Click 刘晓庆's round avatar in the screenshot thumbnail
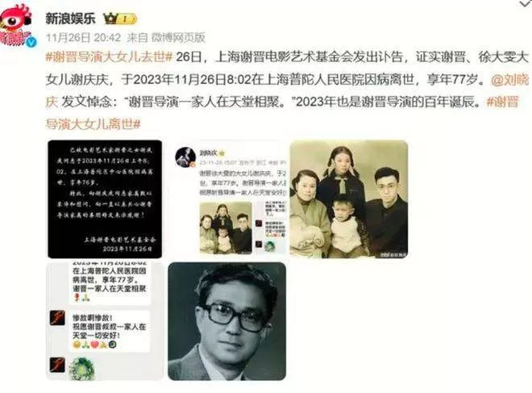Image resolution: width=532 pixels, height=393 pixels. [185, 157]
